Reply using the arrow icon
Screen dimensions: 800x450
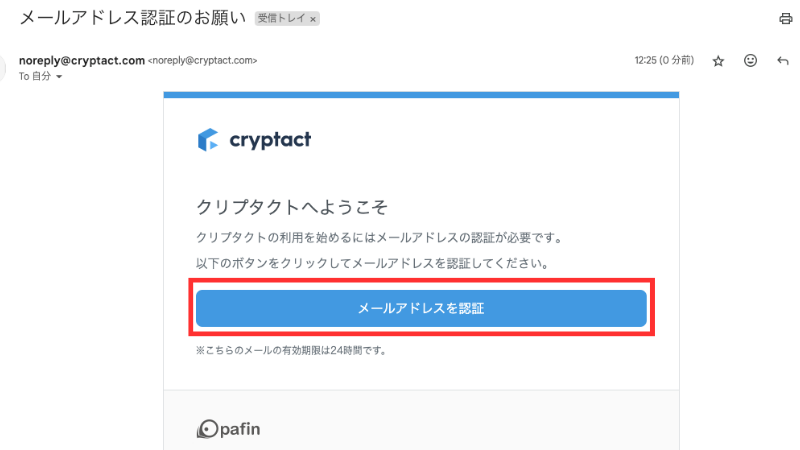point(782,61)
